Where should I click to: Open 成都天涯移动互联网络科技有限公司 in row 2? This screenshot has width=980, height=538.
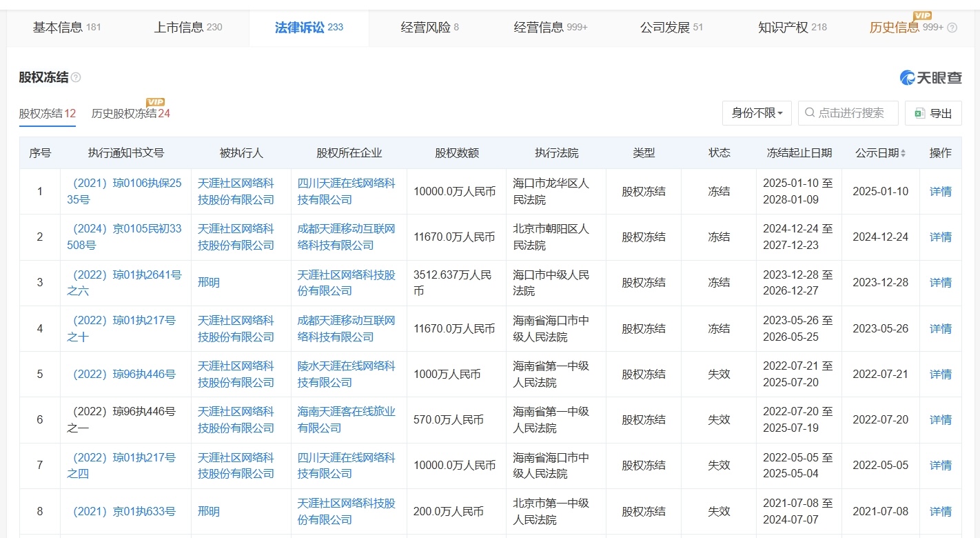click(347, 237)
